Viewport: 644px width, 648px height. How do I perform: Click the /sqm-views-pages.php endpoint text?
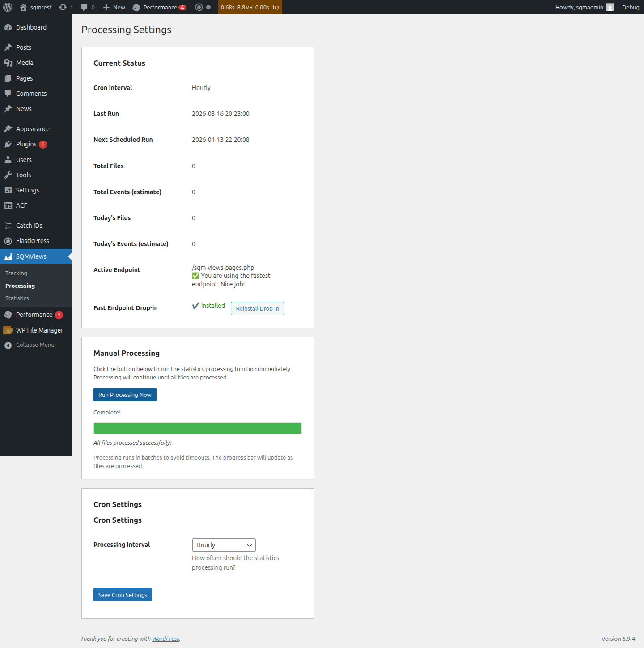pyautogui.click(x=223, y=268)
